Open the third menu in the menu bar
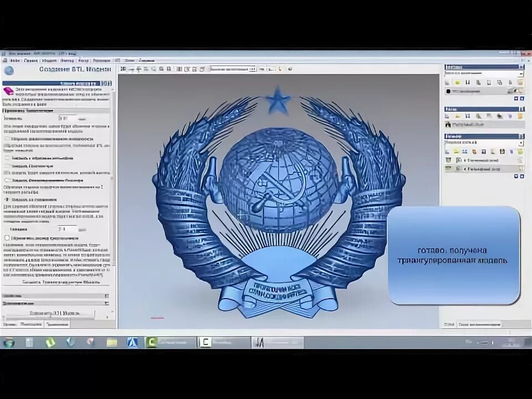The width and height of the screenshot is (532, 399). 49,60
